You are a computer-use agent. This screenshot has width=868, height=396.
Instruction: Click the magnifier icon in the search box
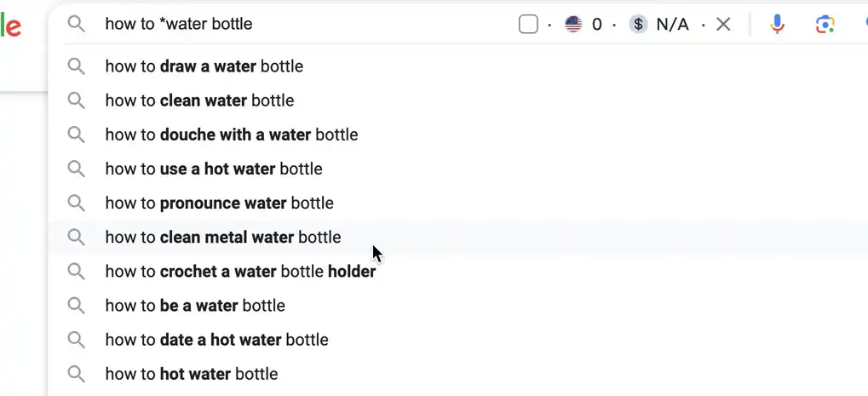[x=77, y=24]
